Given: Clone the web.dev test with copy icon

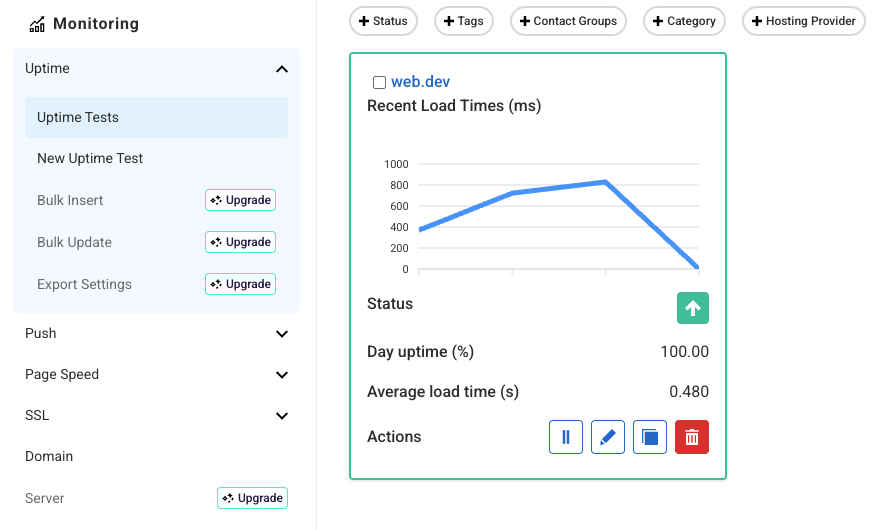Looking at the screenshot, I should click(x=649, y=437).
